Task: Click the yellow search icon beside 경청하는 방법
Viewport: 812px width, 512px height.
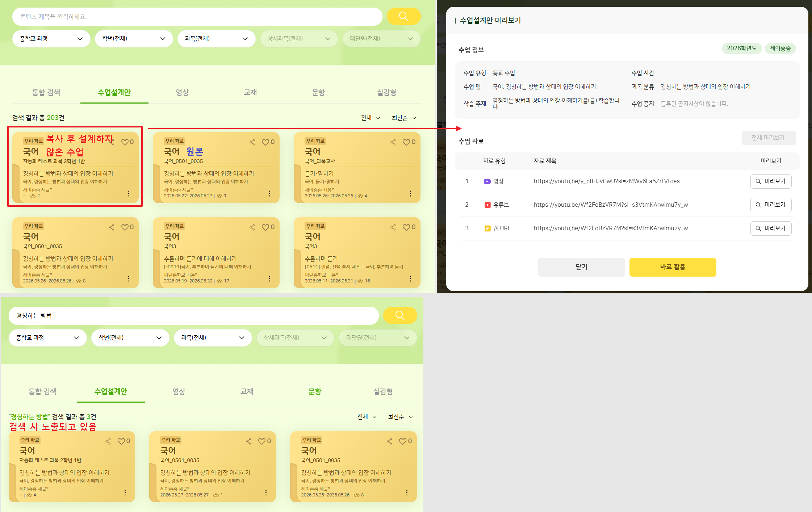Action: (x=400, y=315)
